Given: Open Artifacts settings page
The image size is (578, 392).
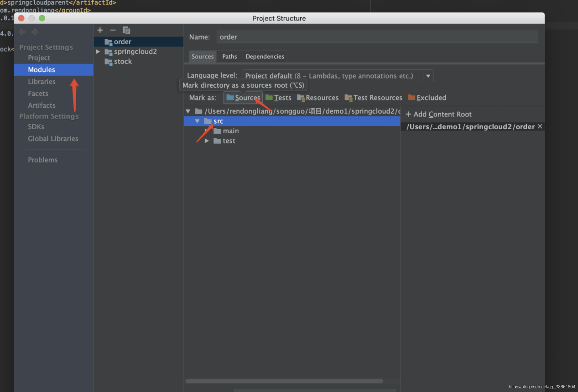Looking at the screenshot, I should [42, 105].
